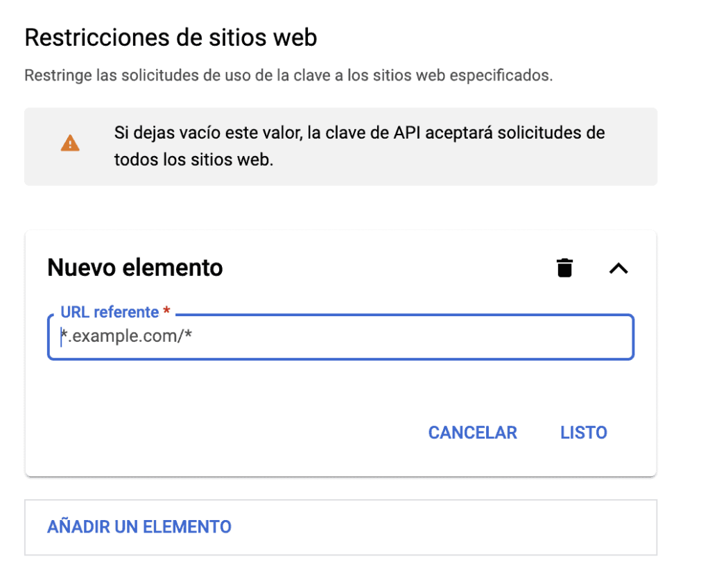Select the Nuevo elemento title text
This screenshot has height=588, width=710.
point(135,268)
